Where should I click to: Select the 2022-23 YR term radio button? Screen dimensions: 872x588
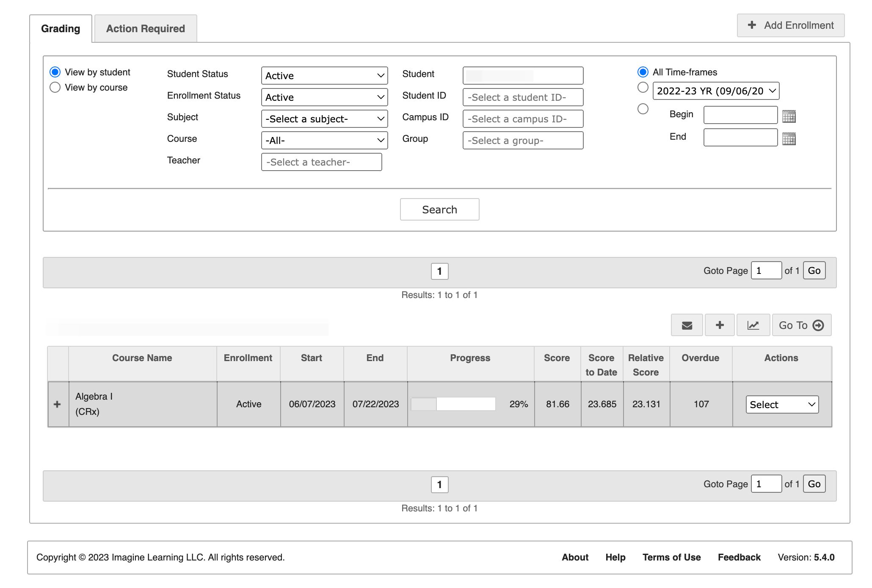pyautogui.click(x=643, y=87)
